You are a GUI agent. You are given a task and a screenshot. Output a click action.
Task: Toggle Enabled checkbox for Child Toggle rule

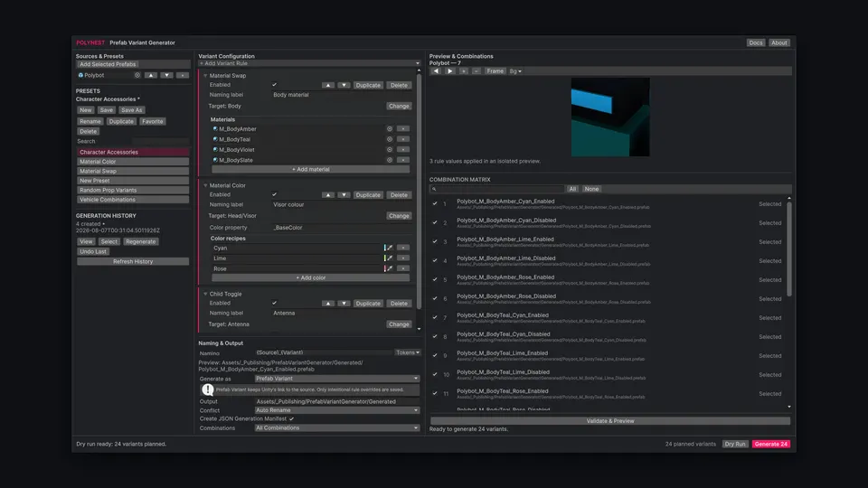coord(275,303)
